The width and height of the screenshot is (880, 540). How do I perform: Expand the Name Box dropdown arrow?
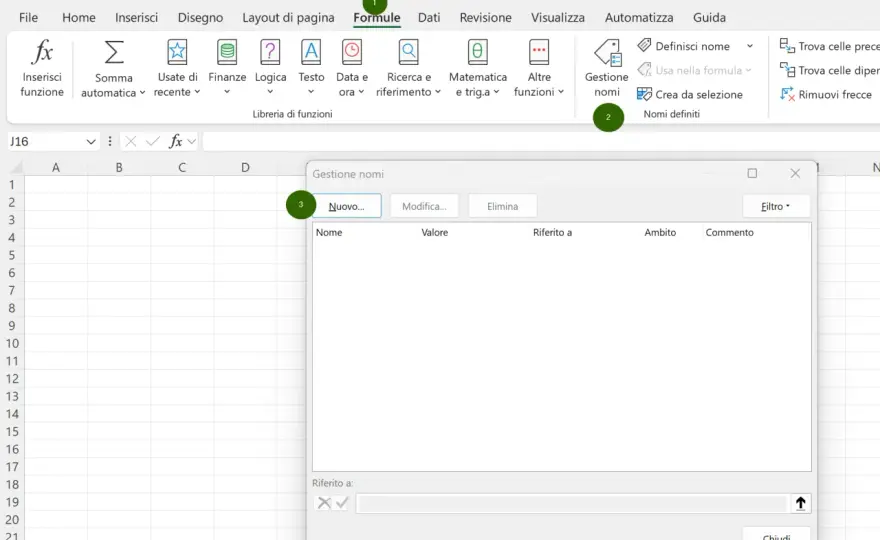[91, 141]
